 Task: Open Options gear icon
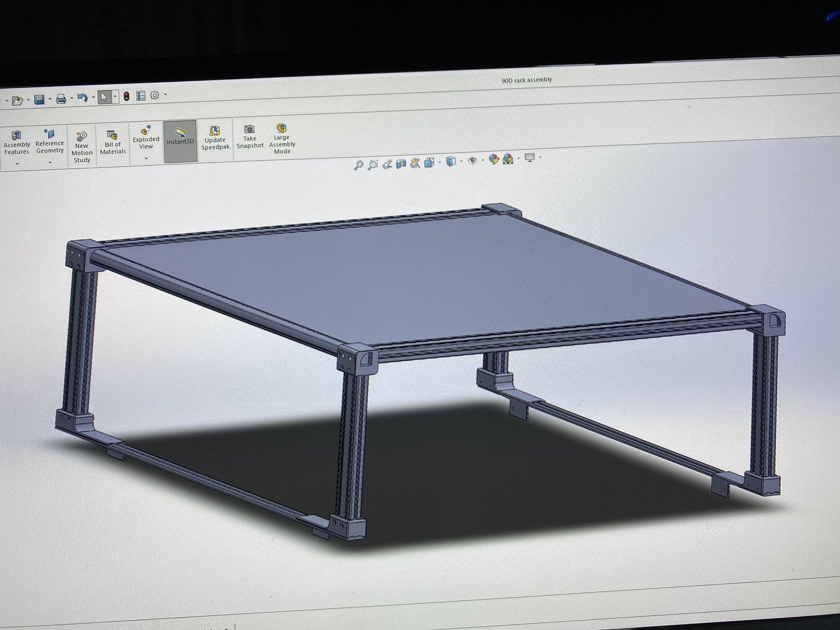click(x=155, y=95)
